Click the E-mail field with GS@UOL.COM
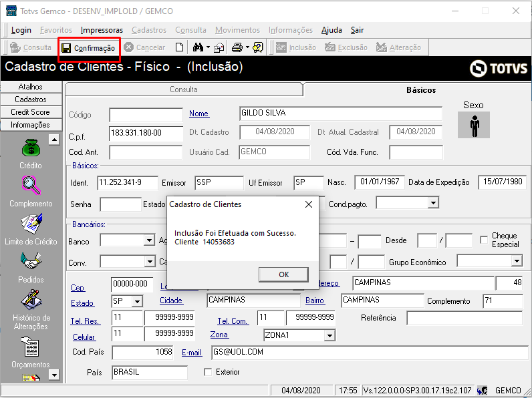532x398 pixels. (x=370, y=352)
